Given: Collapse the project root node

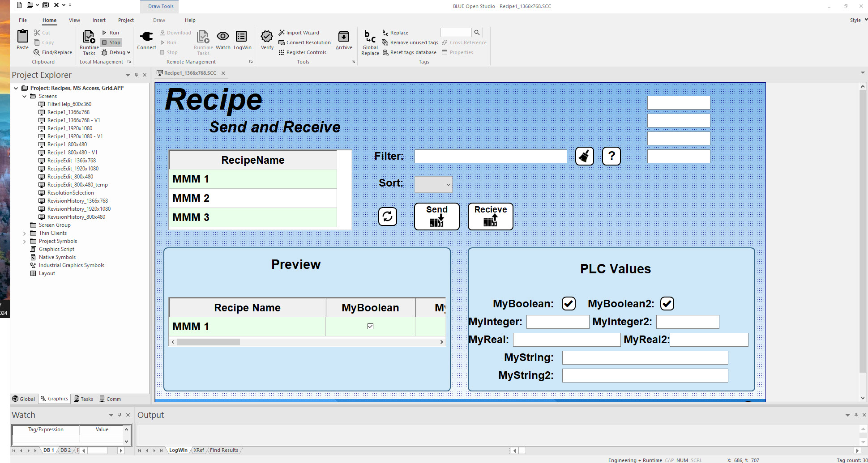Looking at the screenshot, I should click(16, 88).
